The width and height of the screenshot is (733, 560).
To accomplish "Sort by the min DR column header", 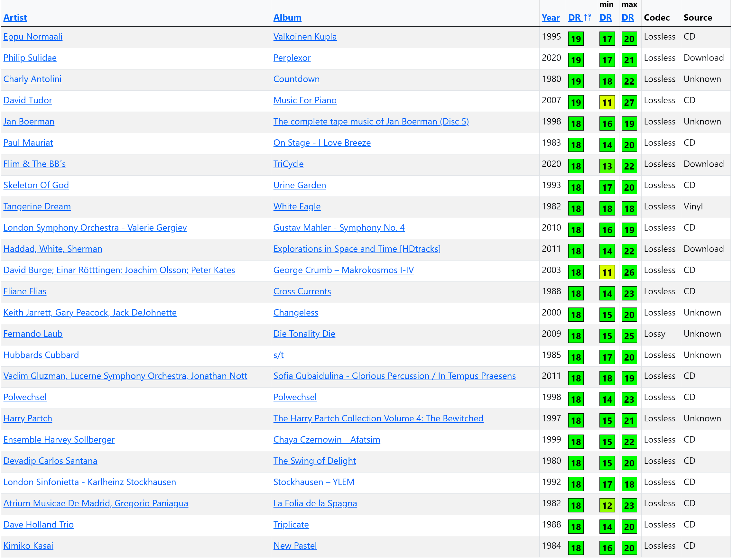I will point(605,18).
